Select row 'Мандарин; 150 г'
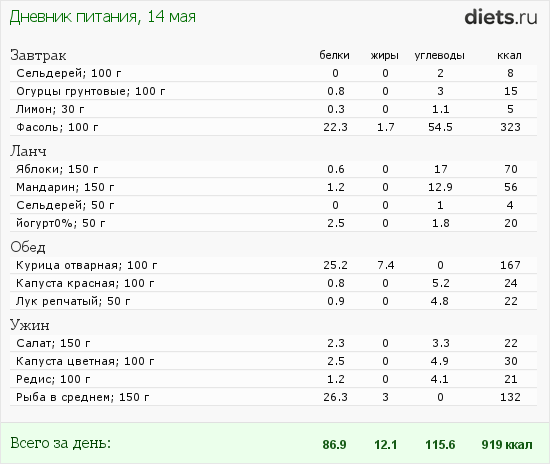550x464 pixels. [x=273, y=187]
